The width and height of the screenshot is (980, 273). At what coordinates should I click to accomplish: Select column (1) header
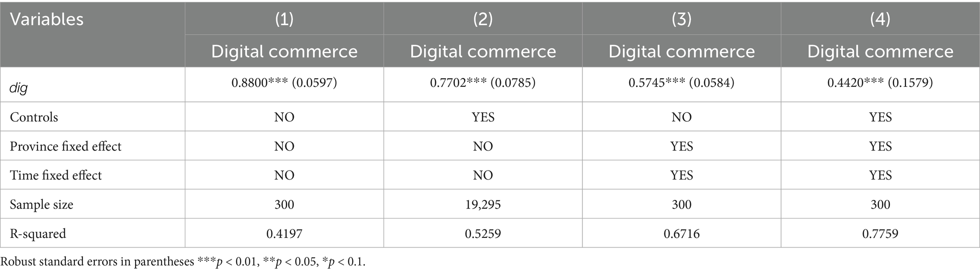(284, 19)
